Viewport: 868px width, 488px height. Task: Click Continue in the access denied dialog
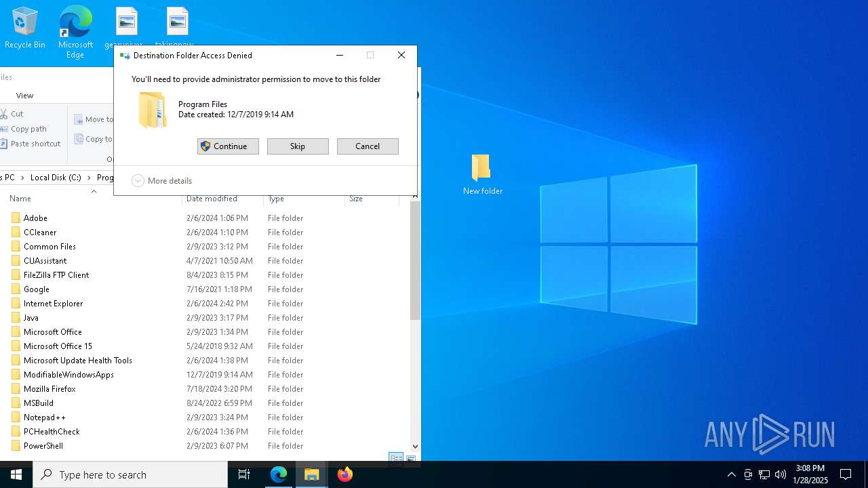(228, 146)
